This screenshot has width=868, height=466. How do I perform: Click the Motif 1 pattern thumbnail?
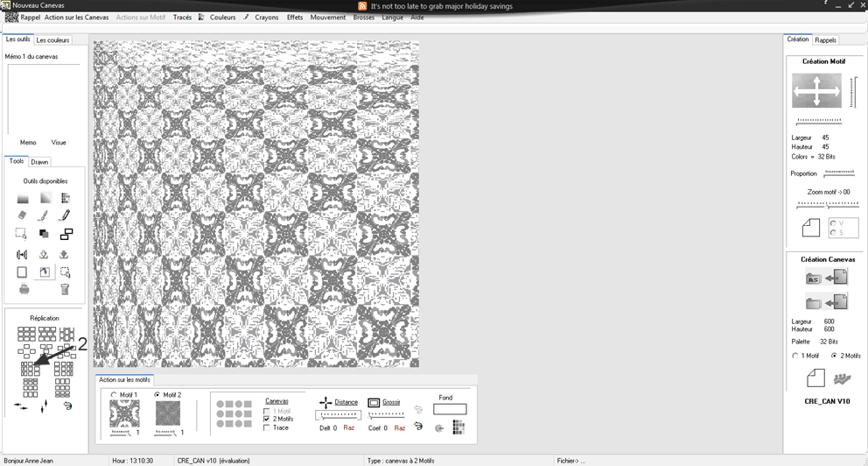tap(124, 413)
